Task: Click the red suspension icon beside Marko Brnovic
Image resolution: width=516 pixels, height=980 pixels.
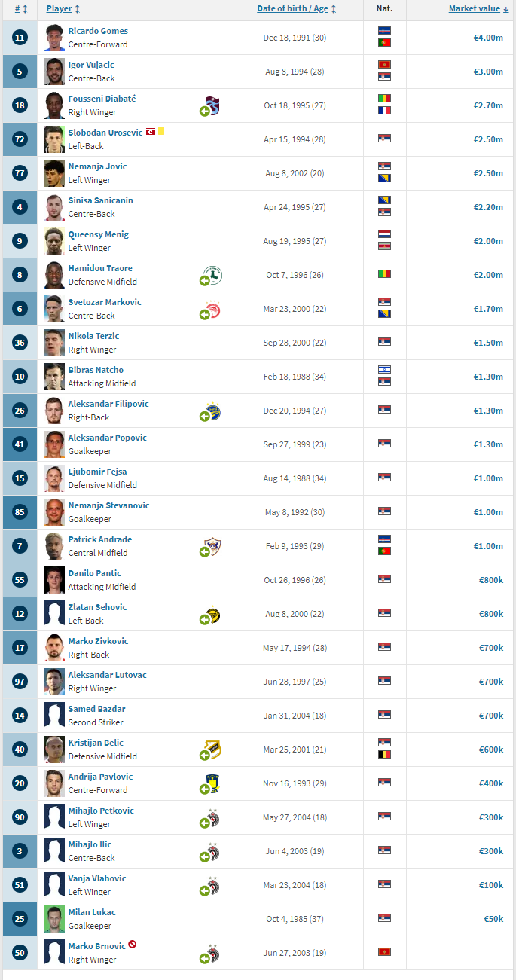Action: pyautogui.click(x=133, y=945)
